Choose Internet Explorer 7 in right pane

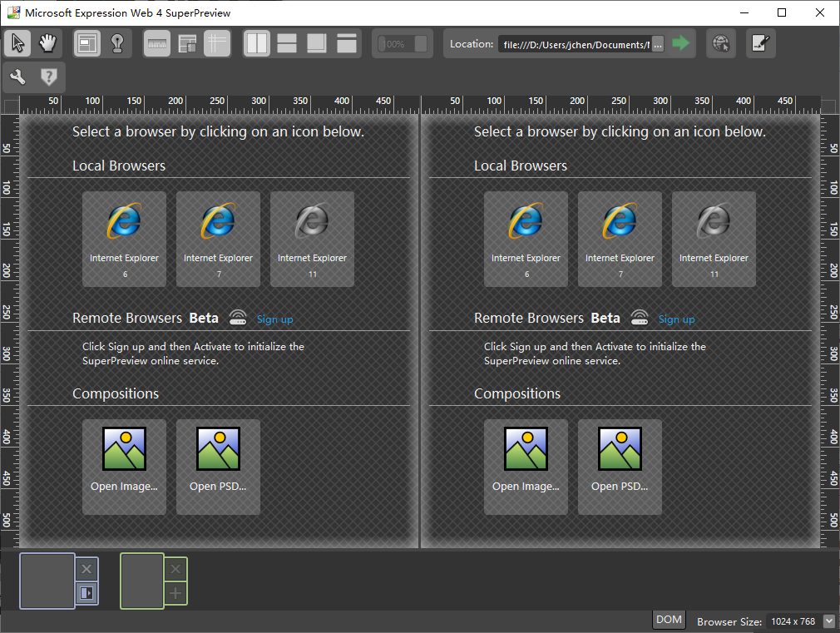coord(620,239)
